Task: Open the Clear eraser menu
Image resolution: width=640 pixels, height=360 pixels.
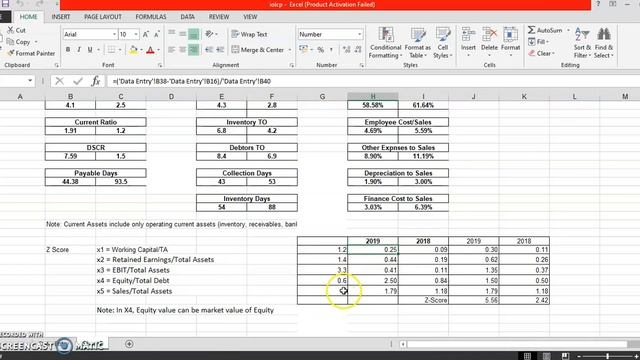Action: pyautogui.click(x=541, y=53)
